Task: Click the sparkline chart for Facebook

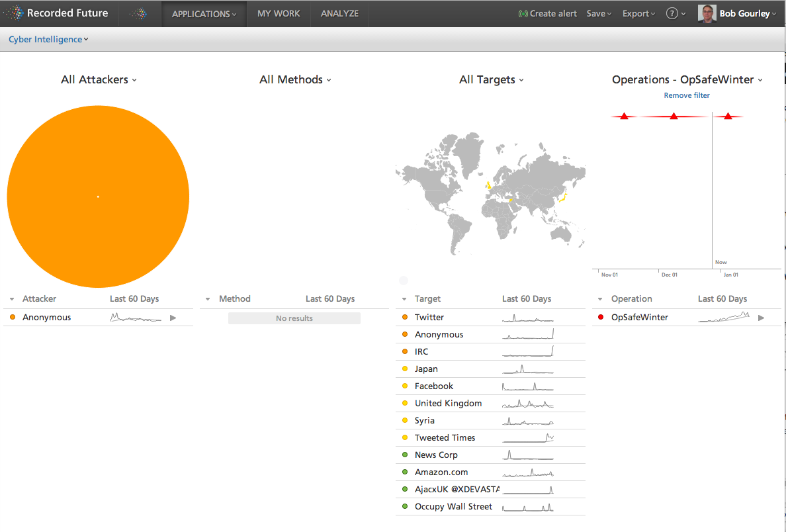Action: click(528, 386)
